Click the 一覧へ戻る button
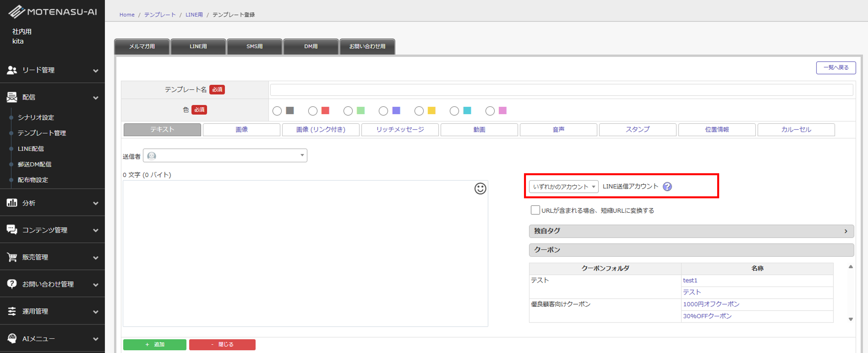The image size is (868, 353). 836,67
